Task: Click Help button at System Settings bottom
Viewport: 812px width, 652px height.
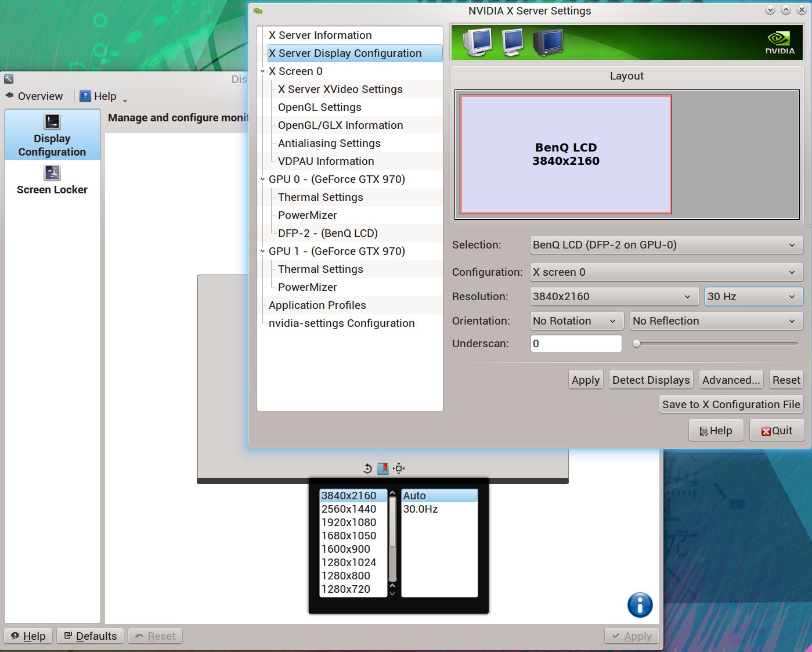Action: pos(28,636)
